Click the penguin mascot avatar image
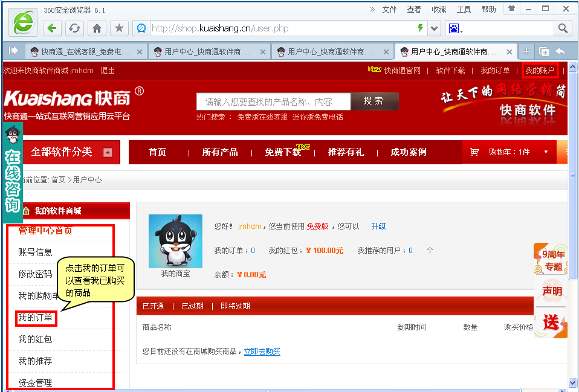This screenshot has height=392, width=579. click(x=175, y=241)
